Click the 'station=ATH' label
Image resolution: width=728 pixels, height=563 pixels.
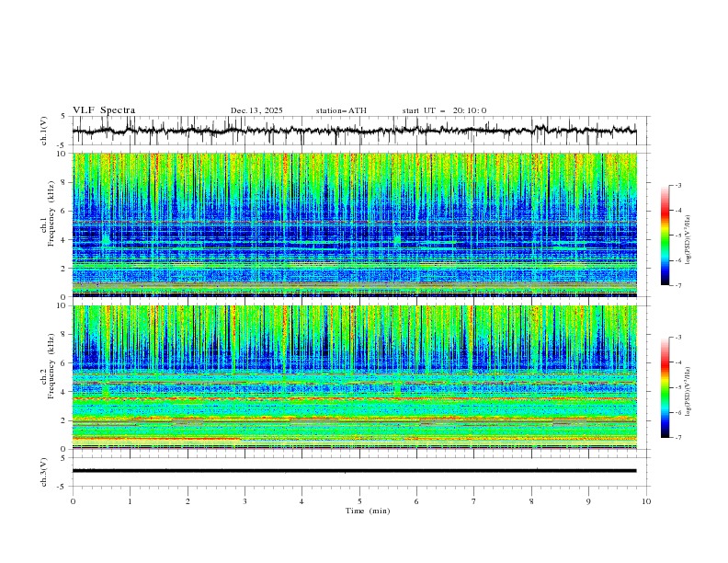[341, 110]
